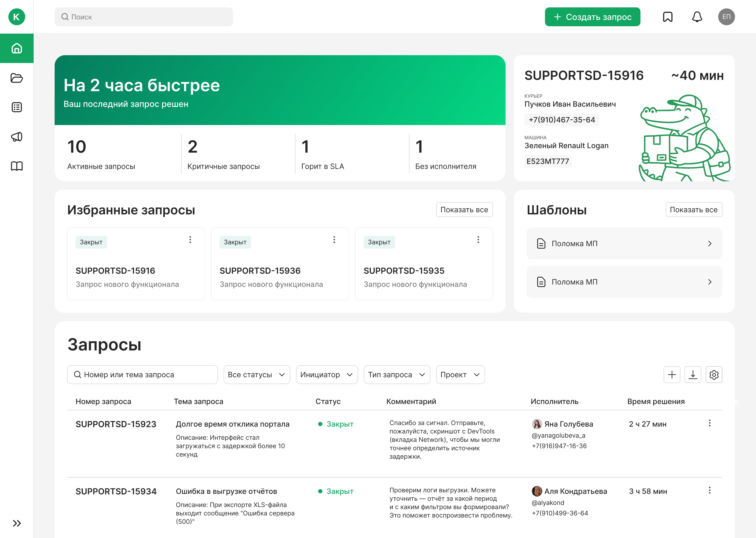
Task: Open the Все статусы dropdown
Action: tap(257, 375)
